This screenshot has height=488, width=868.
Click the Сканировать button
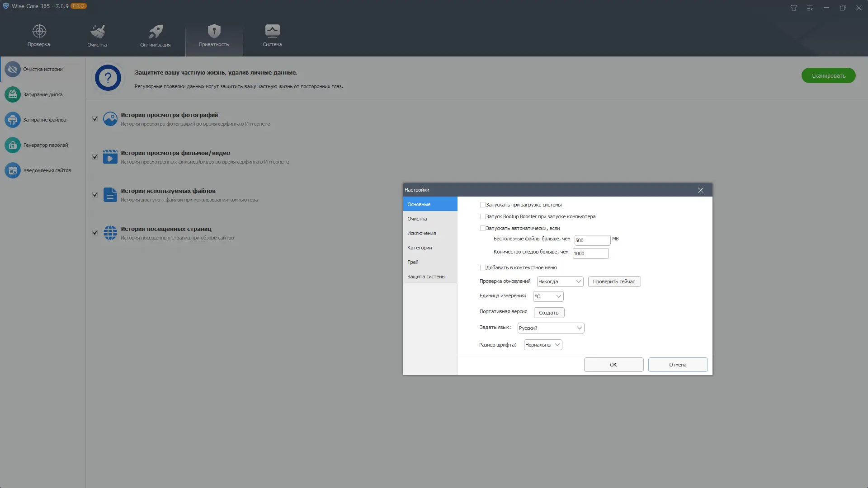tap(828, 75)
